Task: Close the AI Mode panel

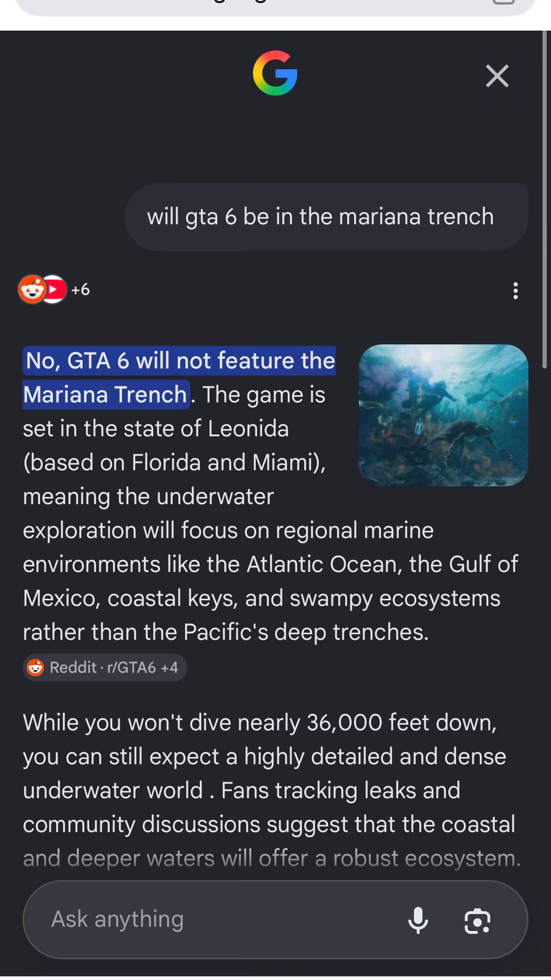Action: tap(497, 76)
